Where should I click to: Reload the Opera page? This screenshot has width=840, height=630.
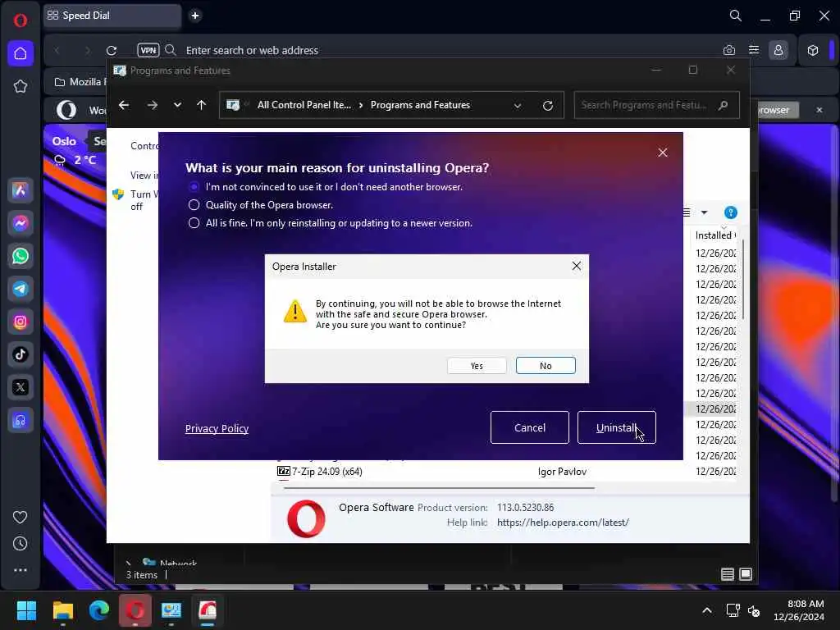click(x=112, y=50)
